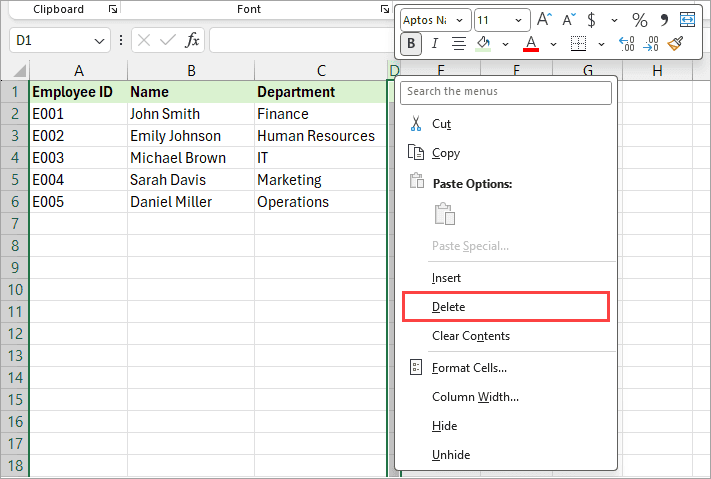Select row 1 header
Screen dimensions: 711x479
pos(15,92)
